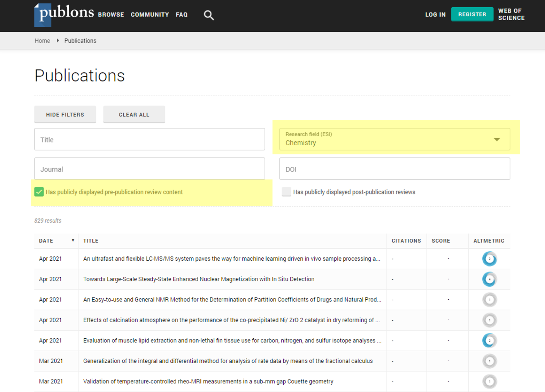
Task: Open the search magnifier icon
Action: (x=208, y=15)
